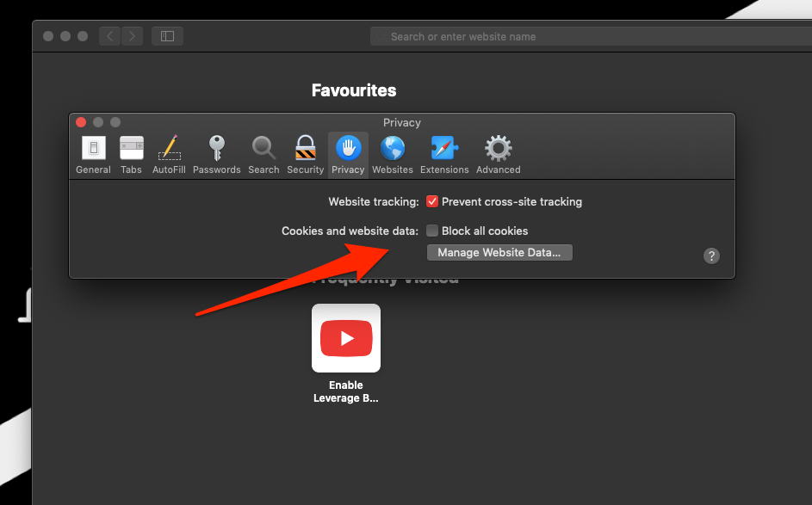Image resolution: width=812 pixels, height=505 pixels.
Task: Open the help question mark button
Action: (711, 256)
